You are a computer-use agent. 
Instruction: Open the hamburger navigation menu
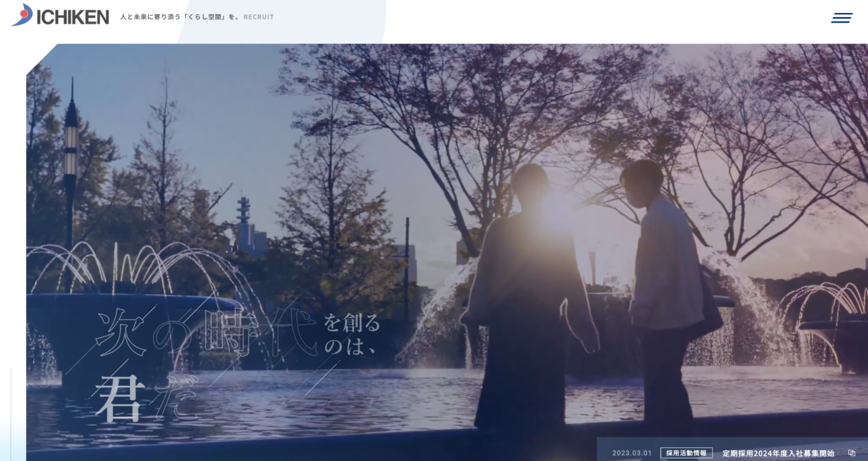(x=842, y=18)
